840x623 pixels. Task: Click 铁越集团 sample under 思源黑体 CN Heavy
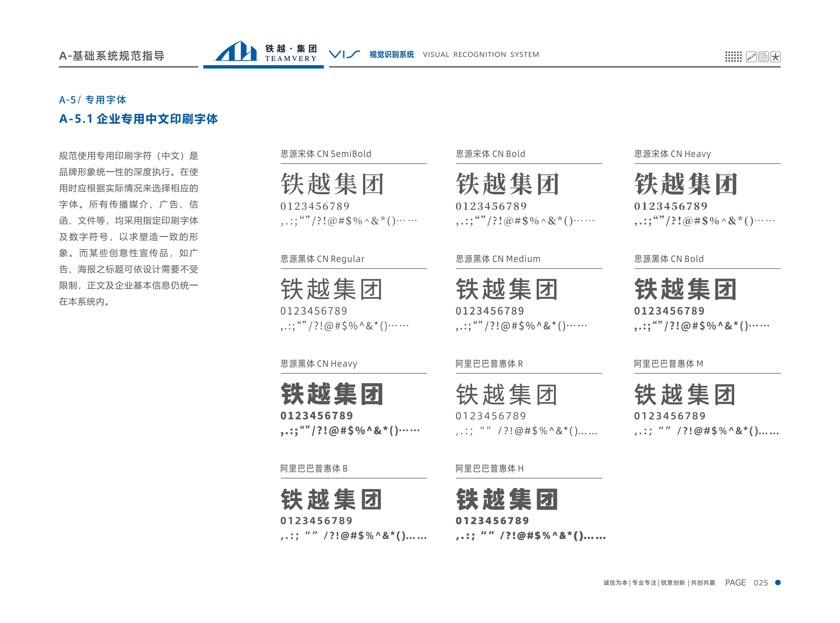coord(332,394)
